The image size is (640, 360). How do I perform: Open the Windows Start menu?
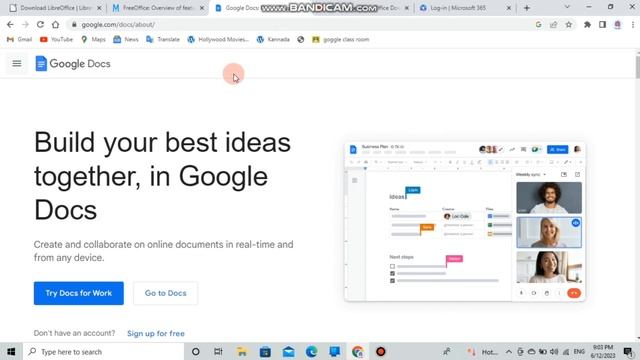coord(11,351)
